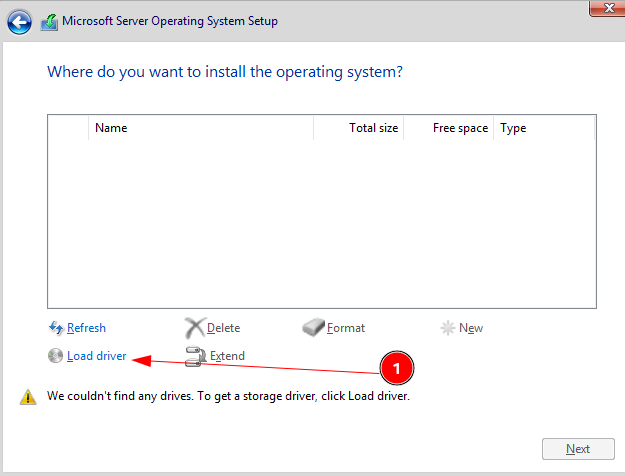Choose the Format option

pos(346,328)
